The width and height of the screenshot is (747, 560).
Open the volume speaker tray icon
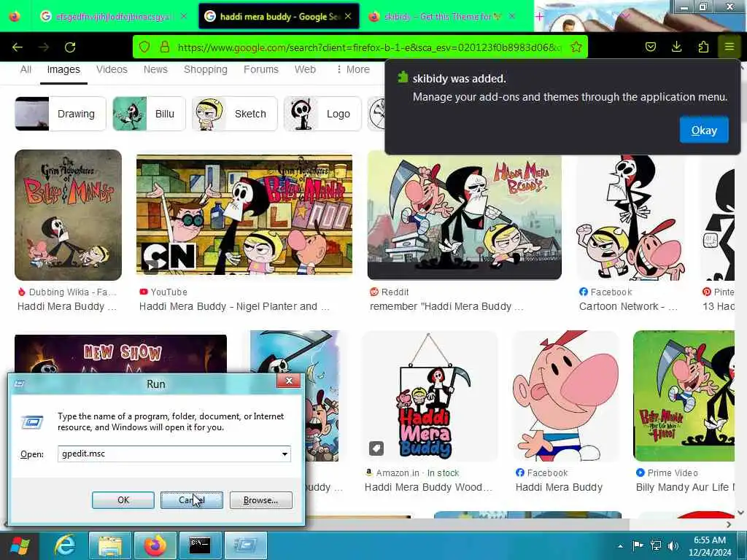pyautogui.click(x=673, y=545)
